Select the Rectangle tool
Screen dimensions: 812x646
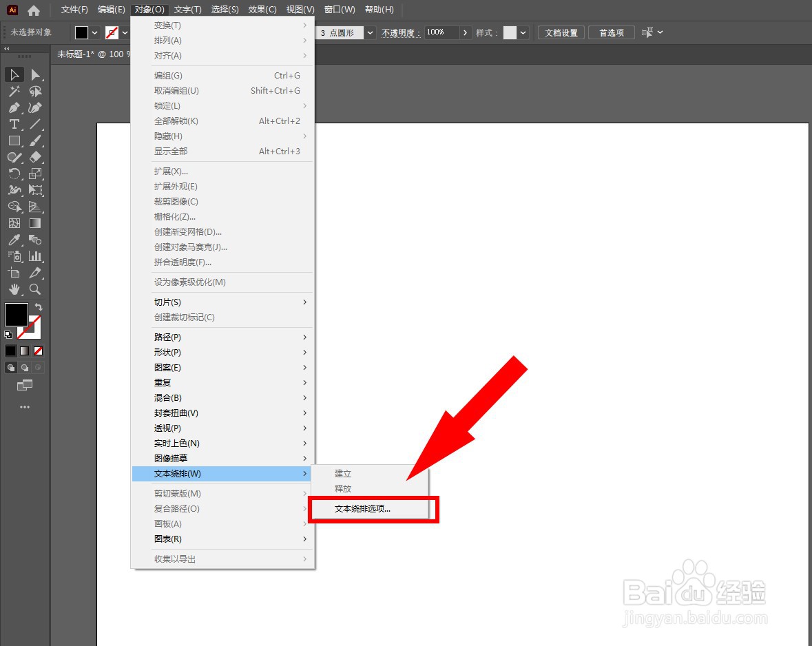(x=14, y=141)
